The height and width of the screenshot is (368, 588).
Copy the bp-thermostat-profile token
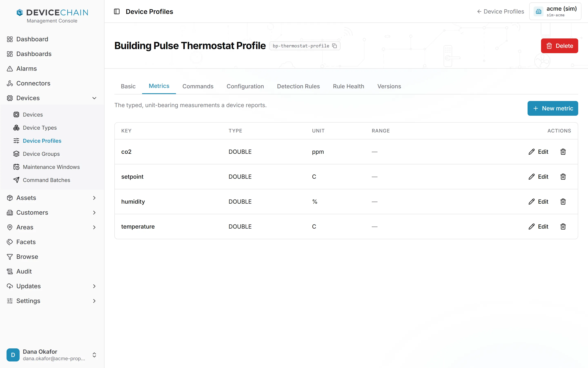coord(335,46)
